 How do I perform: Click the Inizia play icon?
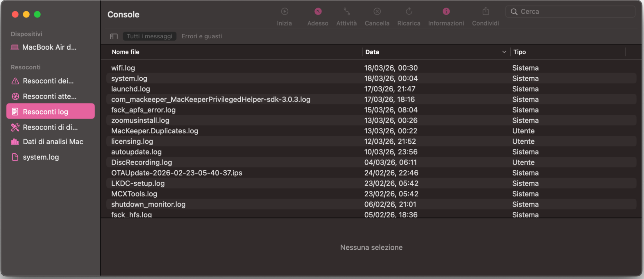coord(284,12)
